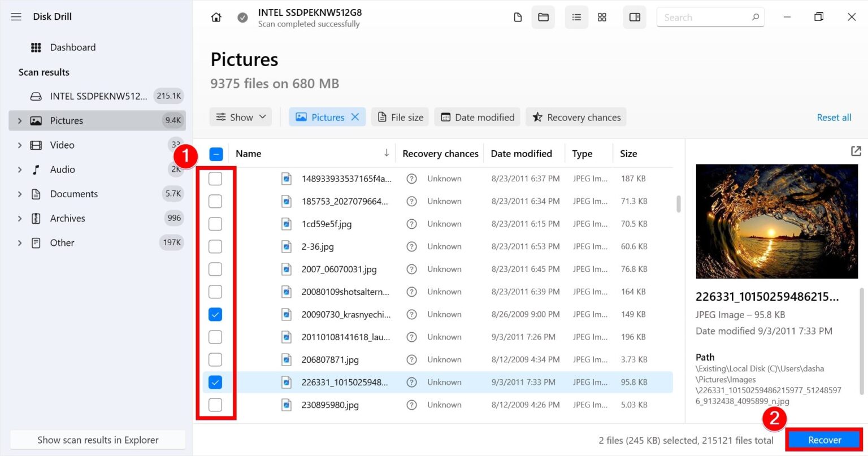
Task: Toggle the preview side panel icon
Action: [634, 17]
